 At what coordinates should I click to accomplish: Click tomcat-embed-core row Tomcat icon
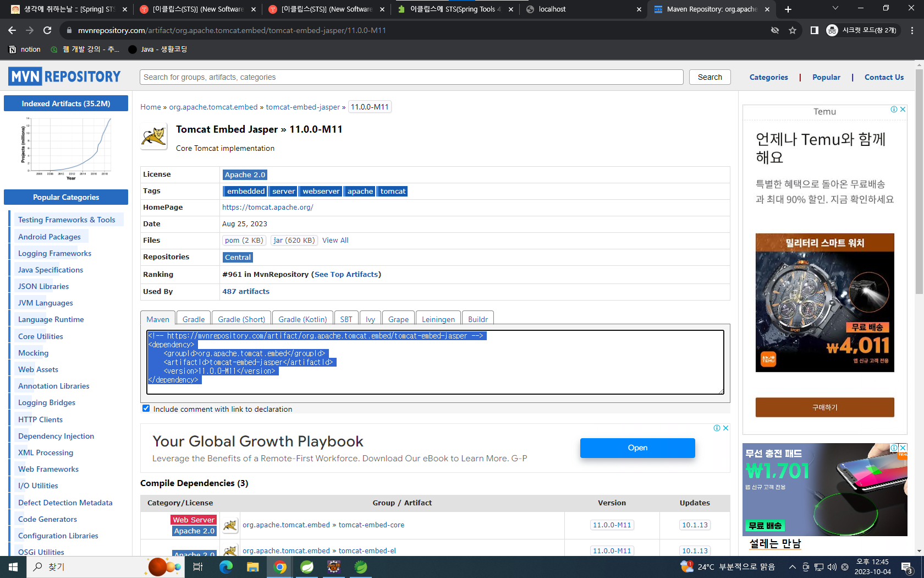(230, 525)
